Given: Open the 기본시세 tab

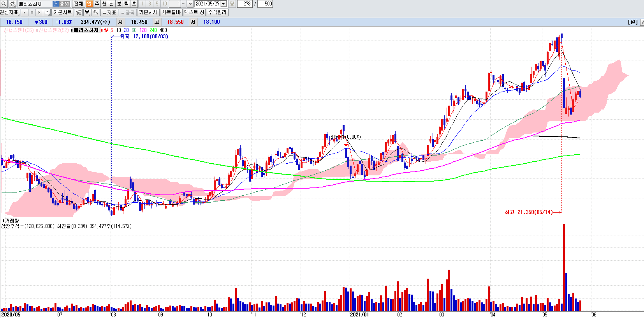Looking at the screenshot, I should tap(148, 12).
